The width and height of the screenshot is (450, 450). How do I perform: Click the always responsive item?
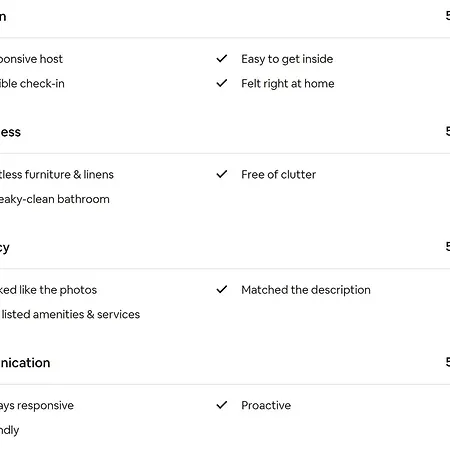(37, 405)
